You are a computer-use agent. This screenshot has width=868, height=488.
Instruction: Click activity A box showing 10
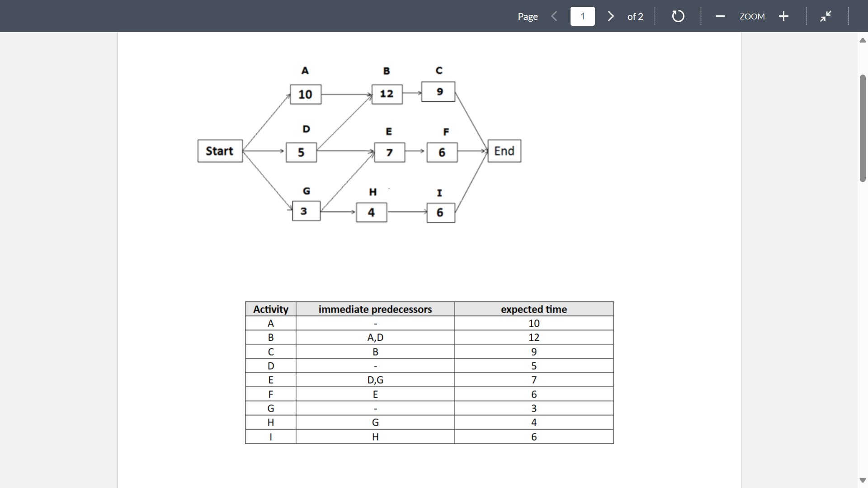coord(305,94)
